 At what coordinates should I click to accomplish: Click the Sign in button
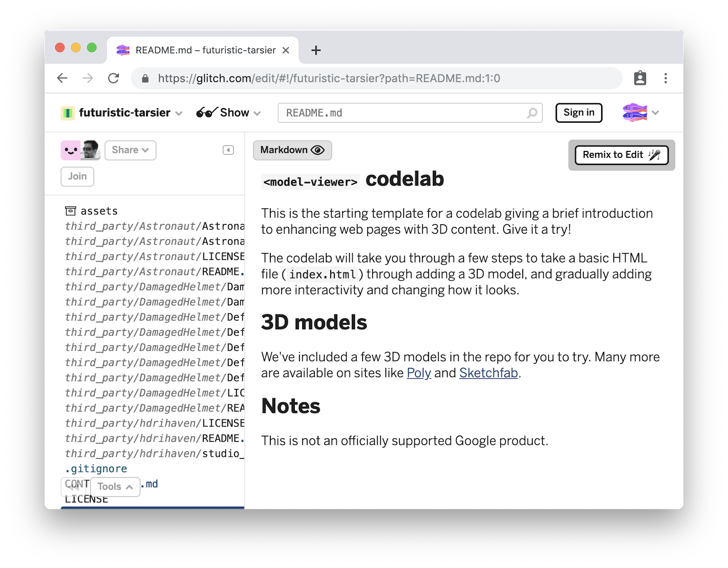point(578,113)
